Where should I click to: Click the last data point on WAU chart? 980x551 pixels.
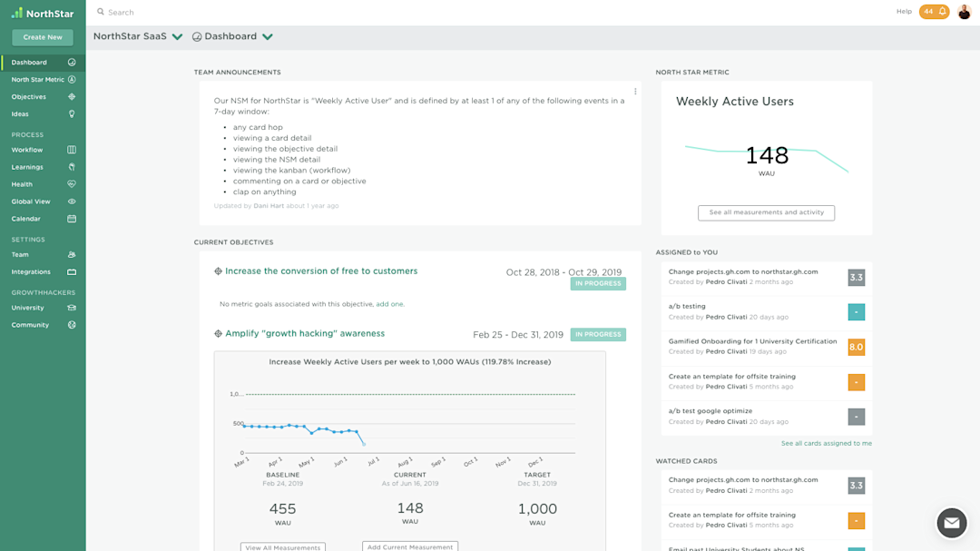365,444
